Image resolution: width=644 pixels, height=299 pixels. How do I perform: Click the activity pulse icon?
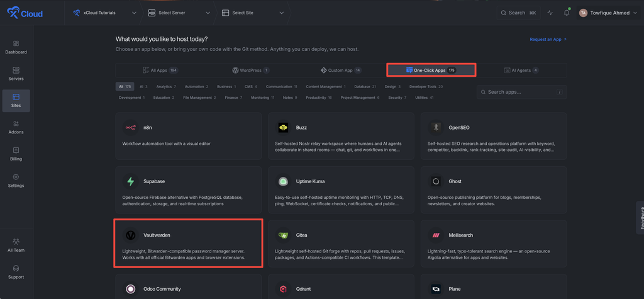click(550, 13)
